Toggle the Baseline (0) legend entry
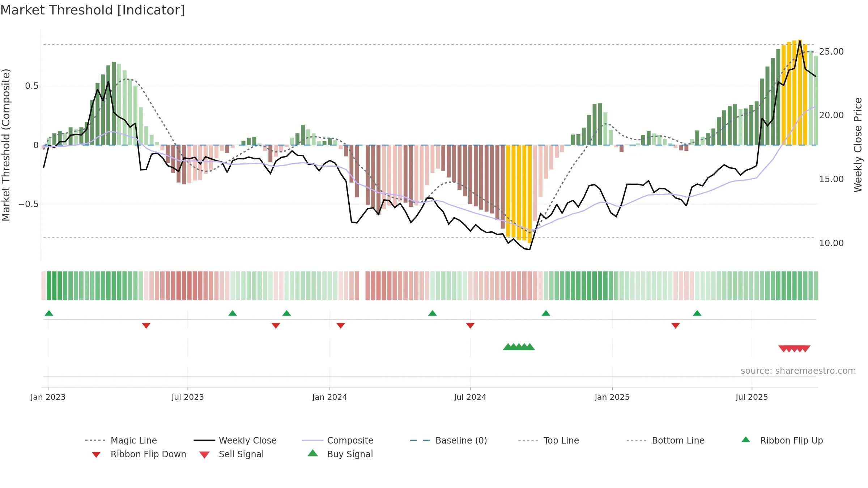868x488 pixels. (448, 440)
